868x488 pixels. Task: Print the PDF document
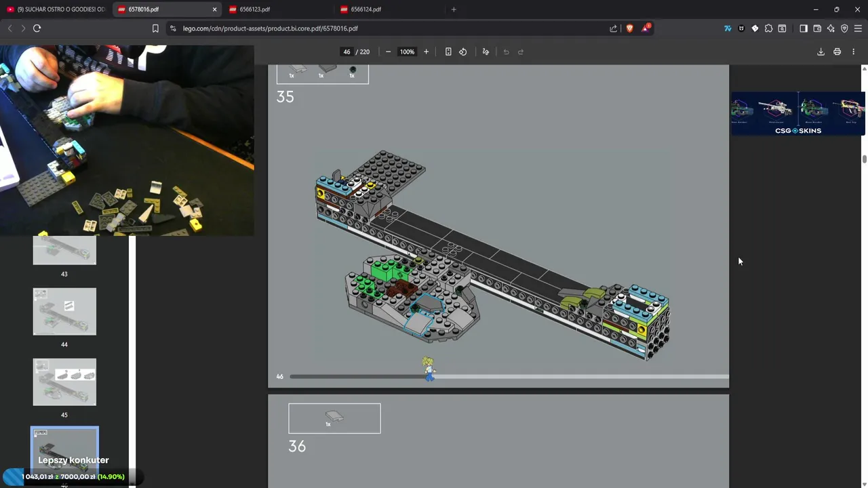pos(837,52)
